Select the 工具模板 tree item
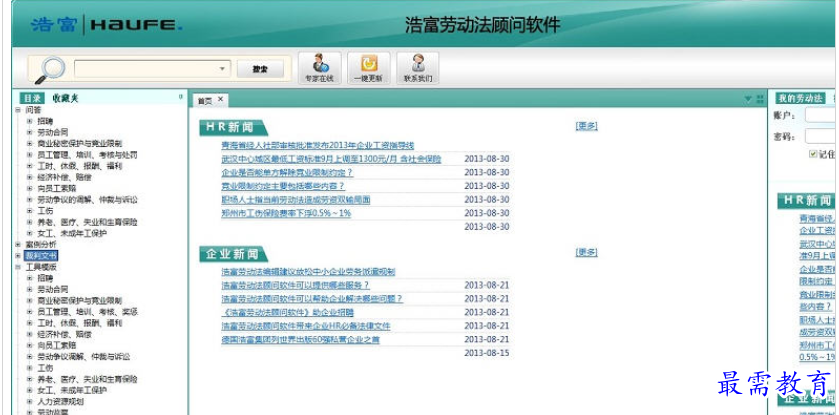 click(41, 267)
